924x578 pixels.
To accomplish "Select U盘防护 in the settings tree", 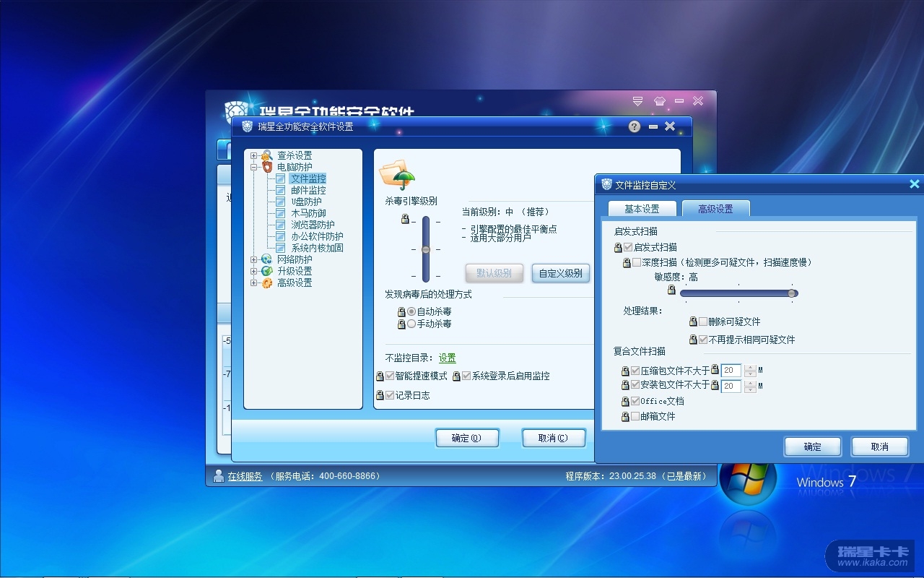I will point(306,202).
